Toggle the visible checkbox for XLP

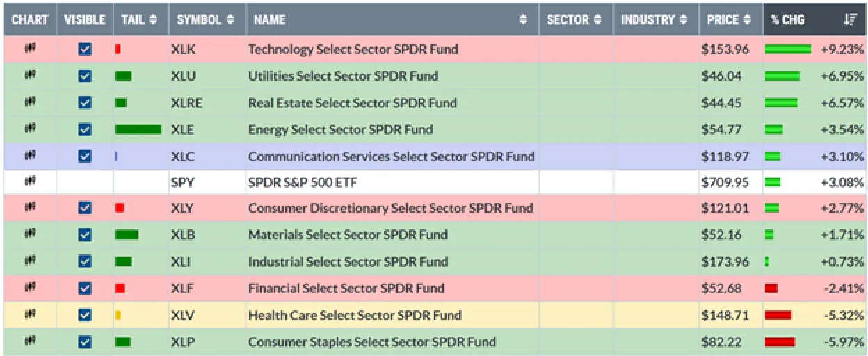click(85, 341)
